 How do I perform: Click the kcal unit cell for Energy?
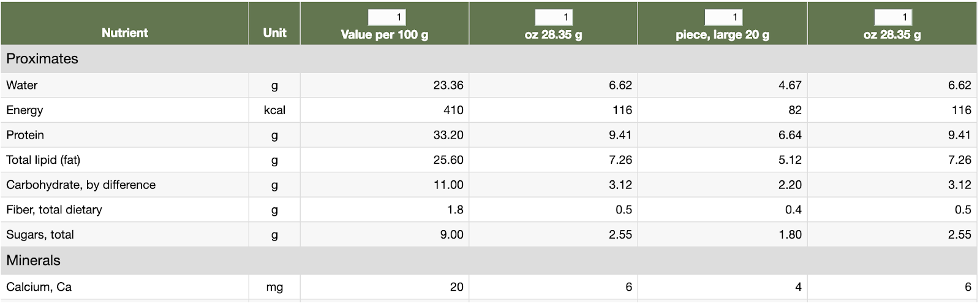coord(274,110)
